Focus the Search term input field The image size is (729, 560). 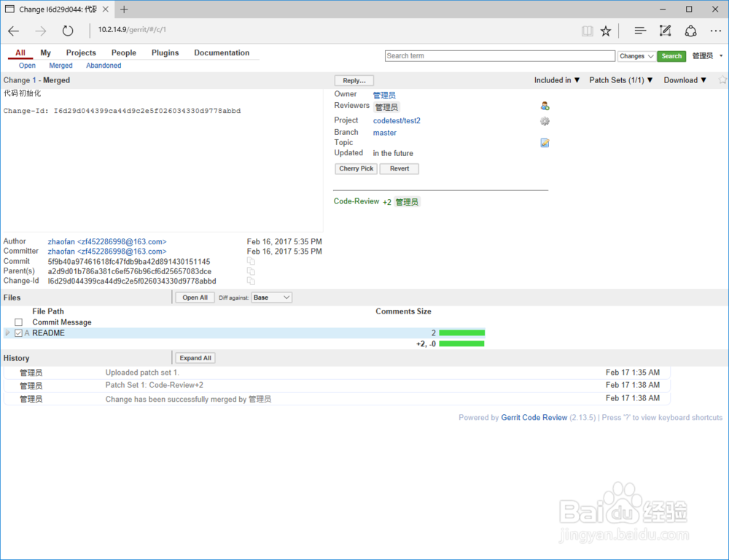coord(500,56)
